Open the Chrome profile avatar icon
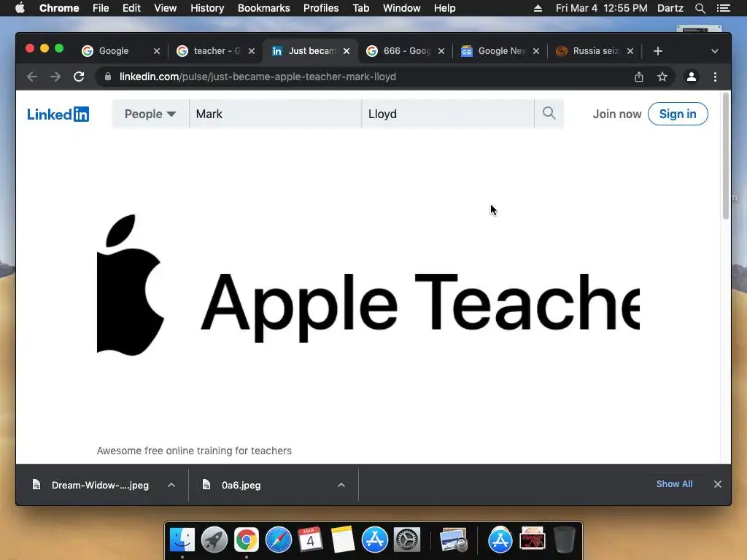Screen dimensions: 747x560 [x=692, y=77]
